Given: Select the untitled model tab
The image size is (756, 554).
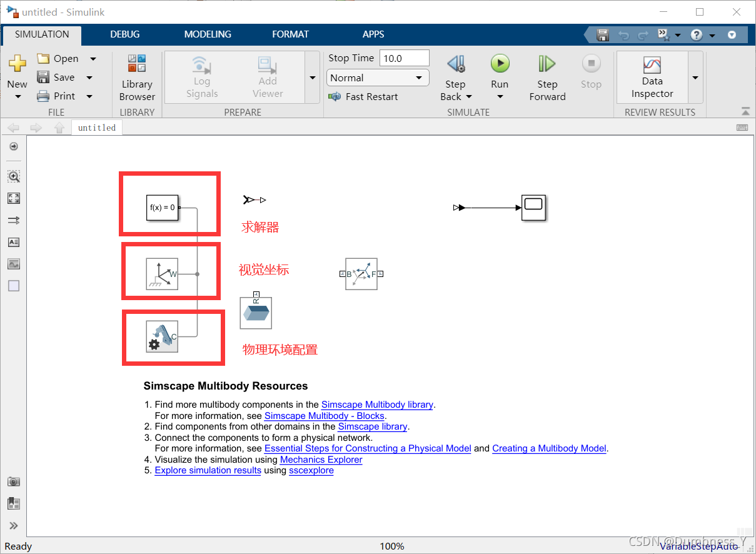Looking at the screenshot, I should point(97,128).
